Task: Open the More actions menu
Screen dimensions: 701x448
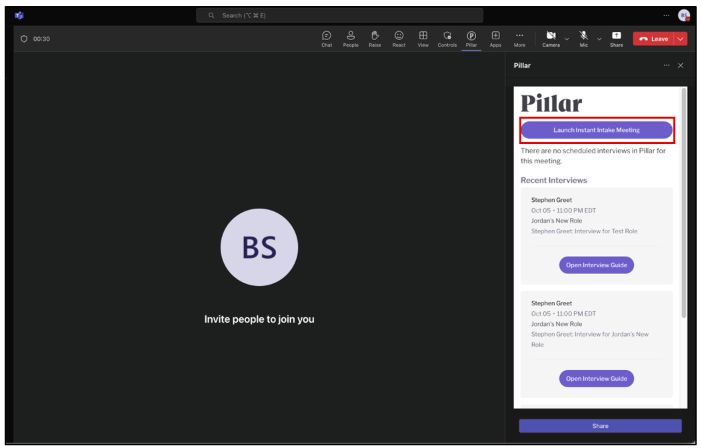Action: pos(519,38)
